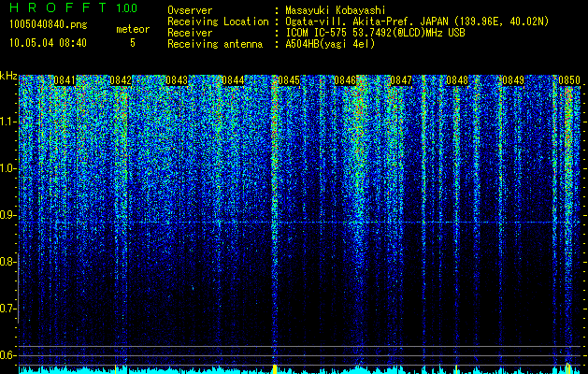The image size is (588, 374).
Task: Click the 0848 time marker
Action: (x=457, y=80)
